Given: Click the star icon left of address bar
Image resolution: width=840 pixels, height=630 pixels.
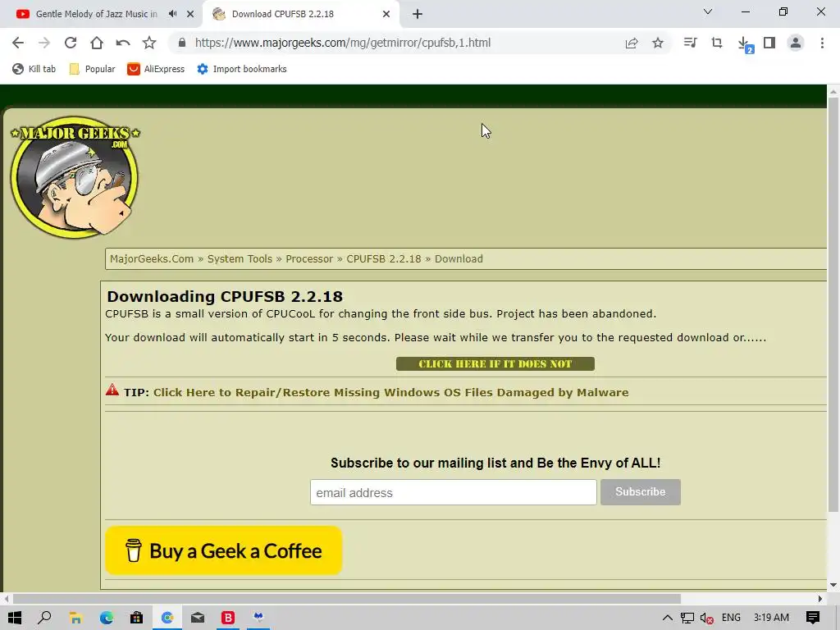Looking at the screenshot, I should 149,43.
